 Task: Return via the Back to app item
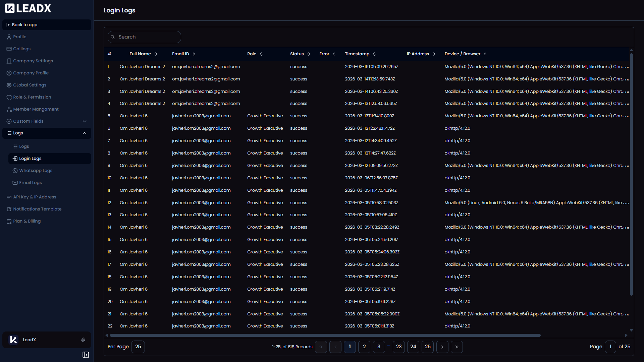[x=24, y=24]
